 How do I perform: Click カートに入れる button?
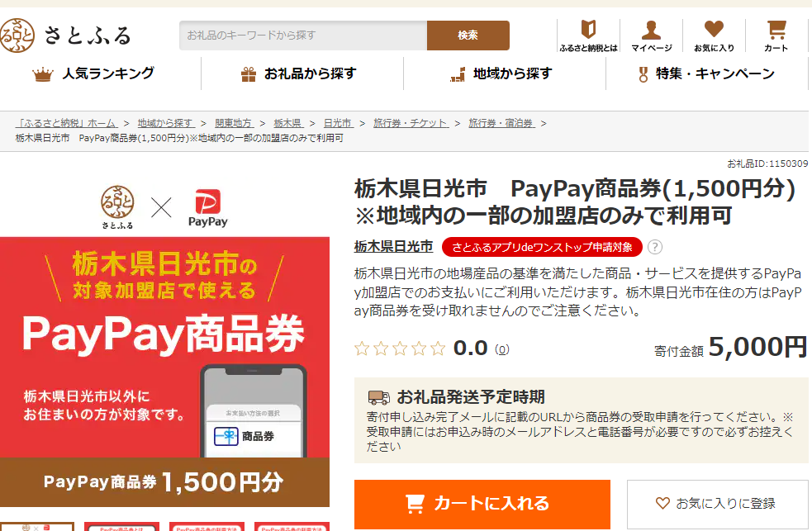pyautogui.click(x=482, y=504)
